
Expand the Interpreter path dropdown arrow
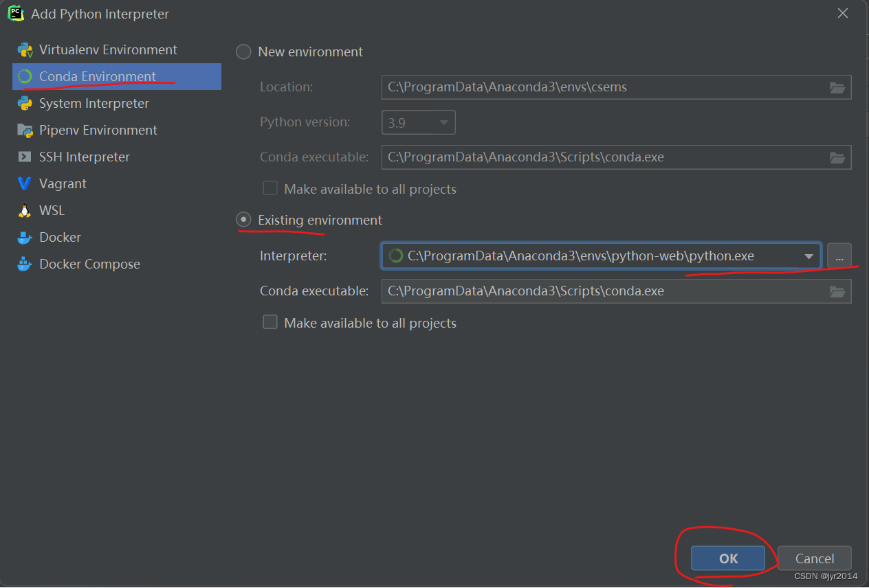coord(808,257)
